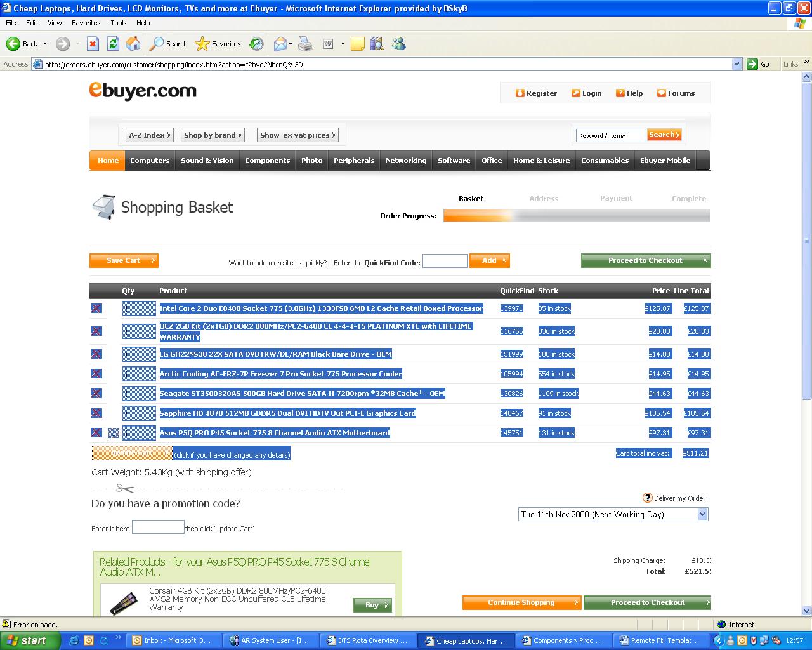Click the Home navigation tab

pyautogui.click(x=108, y=161)
